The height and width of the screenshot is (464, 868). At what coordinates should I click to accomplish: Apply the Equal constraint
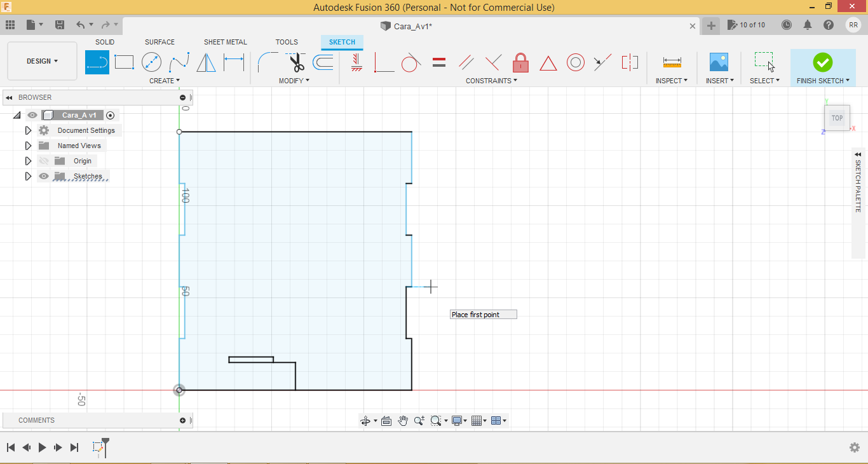coord(438,62)
